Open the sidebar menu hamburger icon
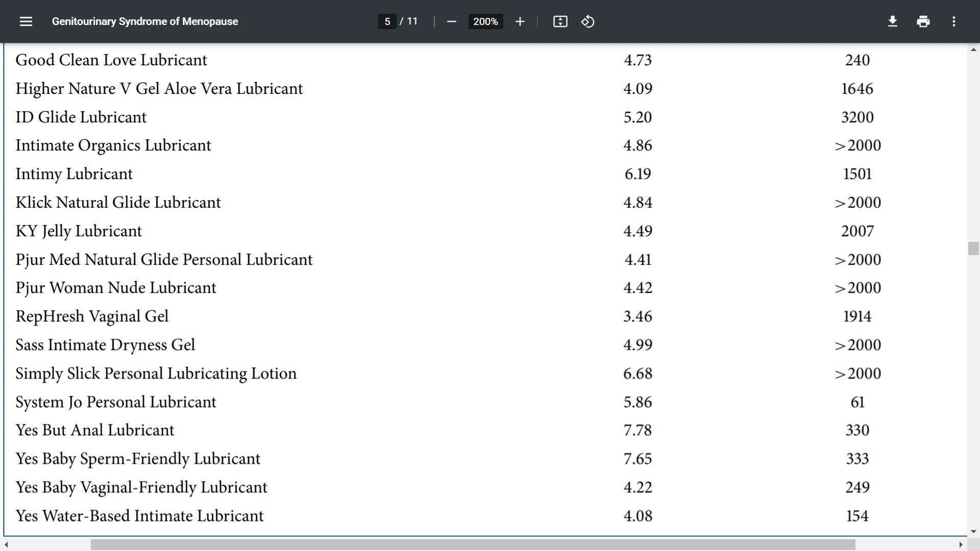980x551 pixels. click(26, 21)
